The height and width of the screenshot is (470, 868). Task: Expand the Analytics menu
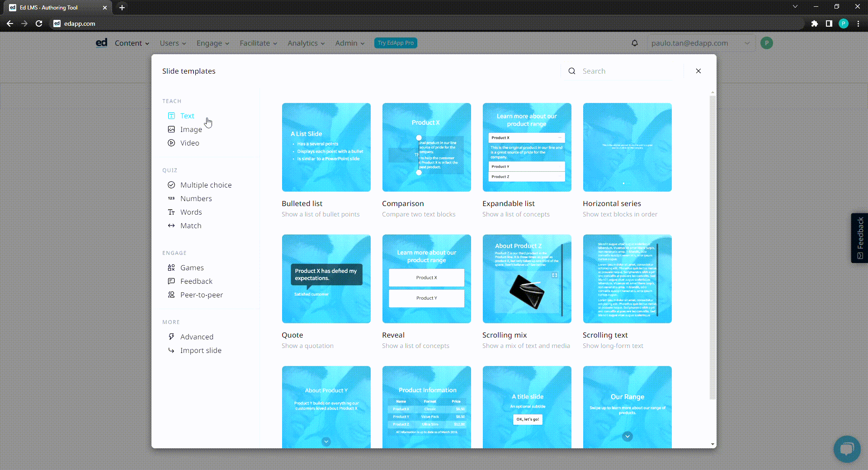coord(306,43)
